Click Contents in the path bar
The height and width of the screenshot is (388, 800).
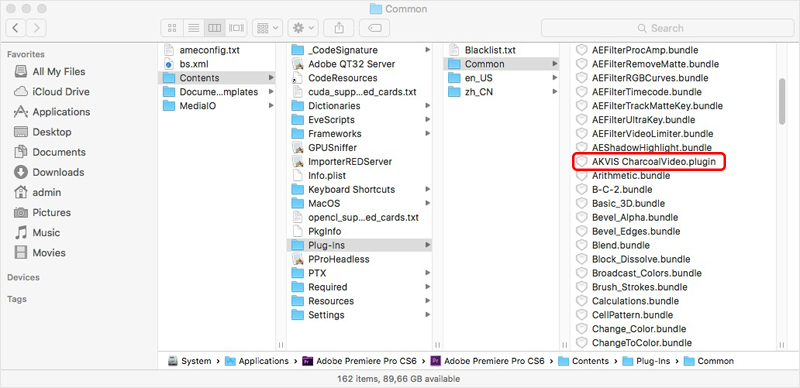[x=584, y=361]
